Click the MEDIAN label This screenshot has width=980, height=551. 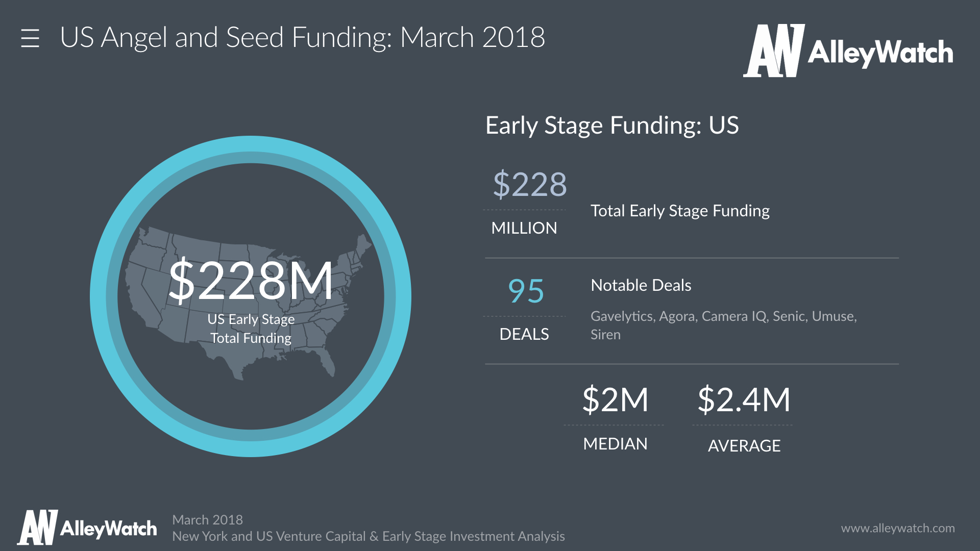[615, 444]
